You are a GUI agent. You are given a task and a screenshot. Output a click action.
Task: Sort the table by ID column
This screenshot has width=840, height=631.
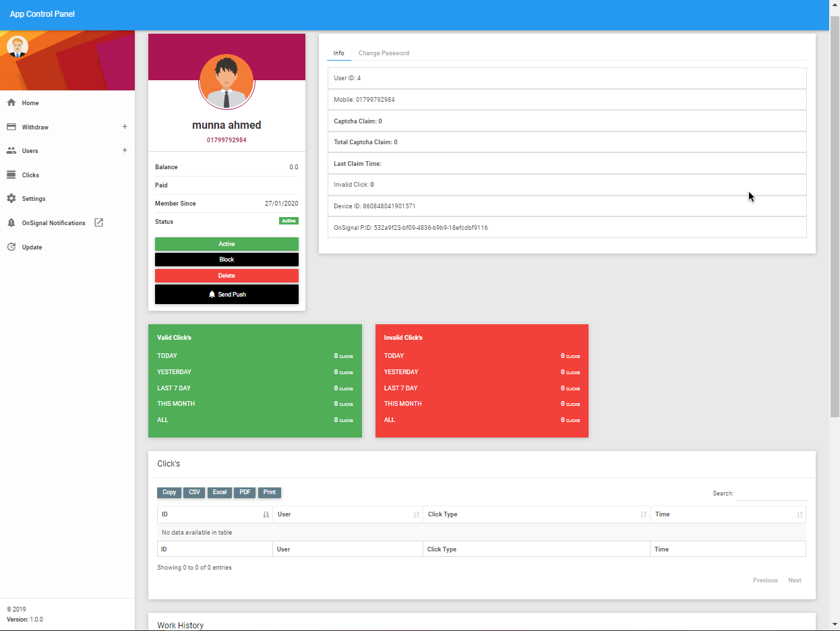tap(214, 514)
